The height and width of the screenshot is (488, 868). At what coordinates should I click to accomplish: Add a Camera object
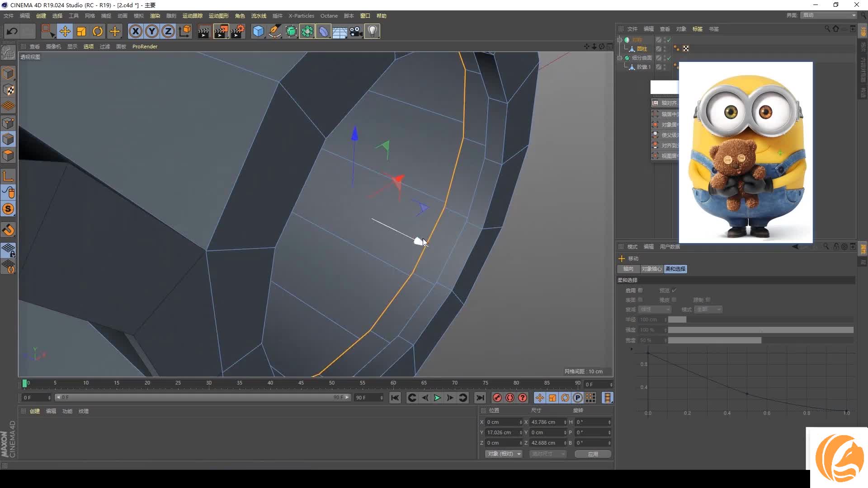tap(356, 31)
